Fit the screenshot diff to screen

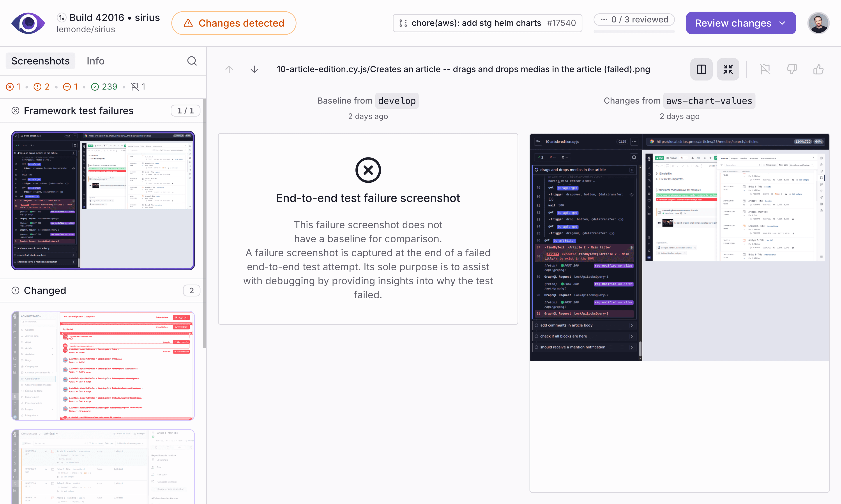[728, 69]
